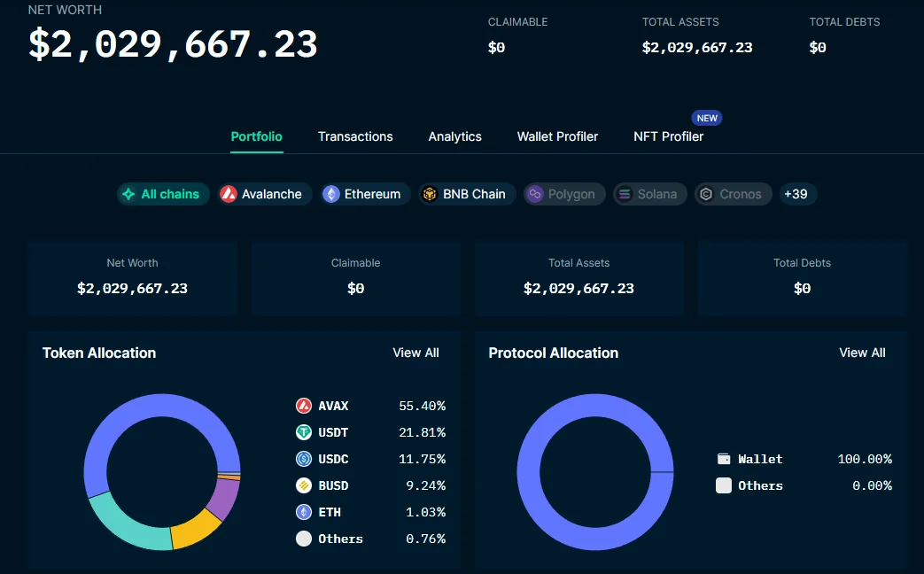Screen dimensions: 924x574
Task: Select the All chains filter
Action: (162, 194)
